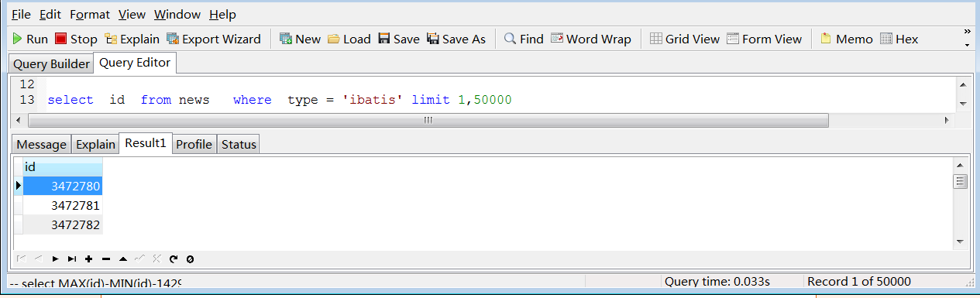
Task: Click the row indicator arrow for 3472780
Action: [x=18, y=187]
